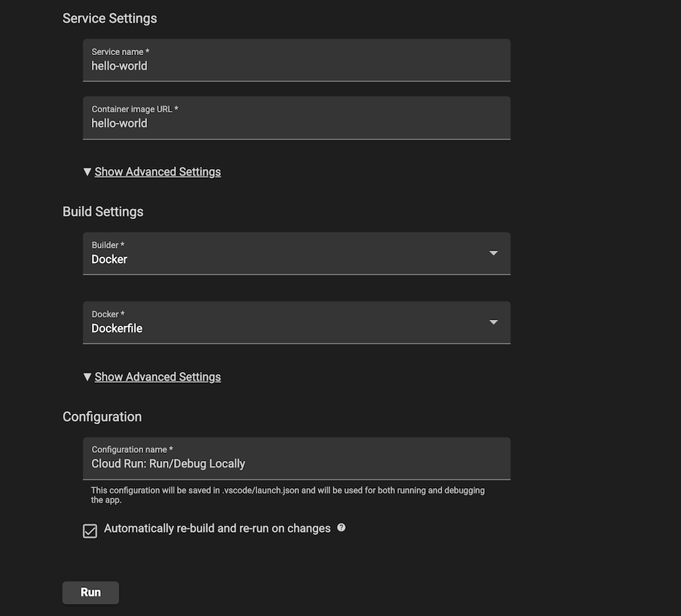Click the 'Automatically re-build and re-run on changes' label

point(217,529)
